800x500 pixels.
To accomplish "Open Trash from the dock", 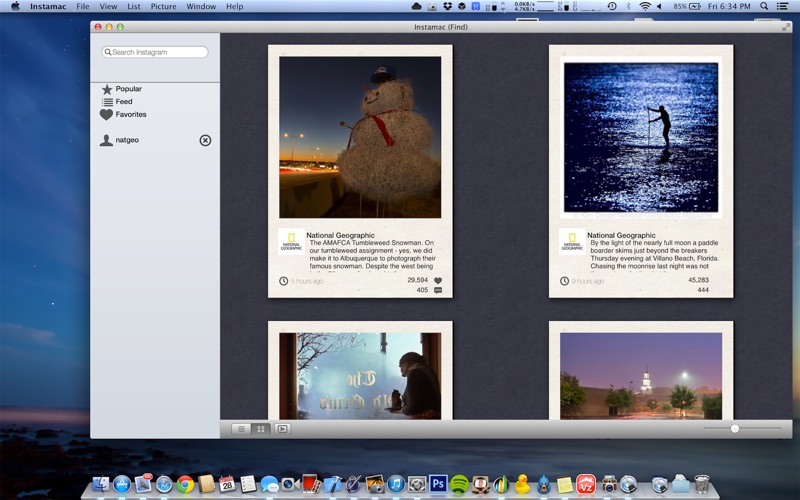I will pyautogui.click(x=702, y=484).
